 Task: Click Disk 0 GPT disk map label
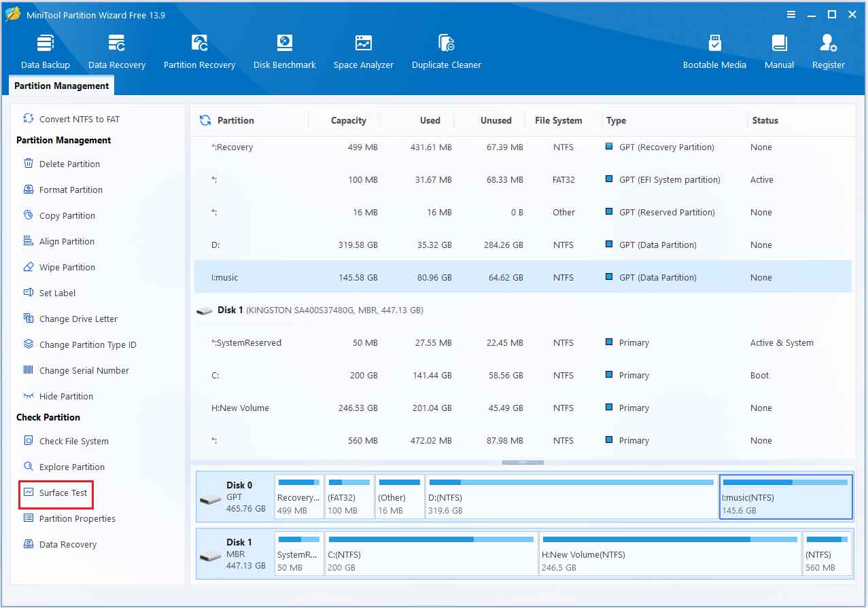pyautogui.click(x=235, y=497)
